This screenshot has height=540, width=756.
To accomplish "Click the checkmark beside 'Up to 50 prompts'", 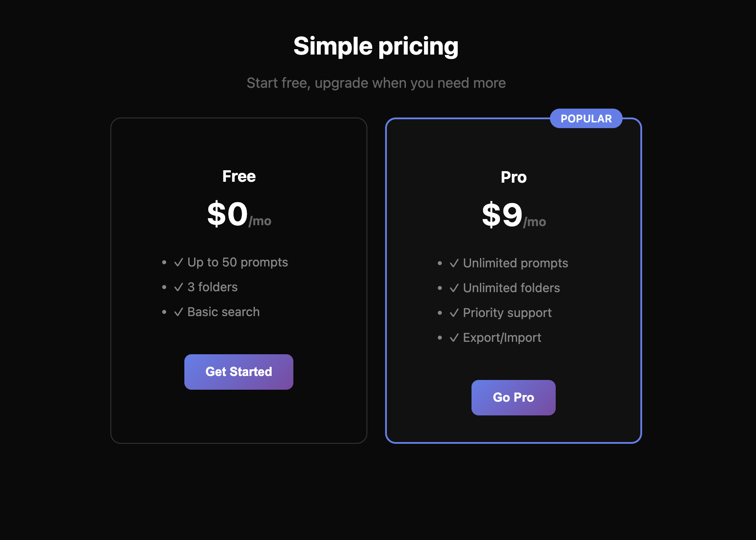I will coord(179,262).
